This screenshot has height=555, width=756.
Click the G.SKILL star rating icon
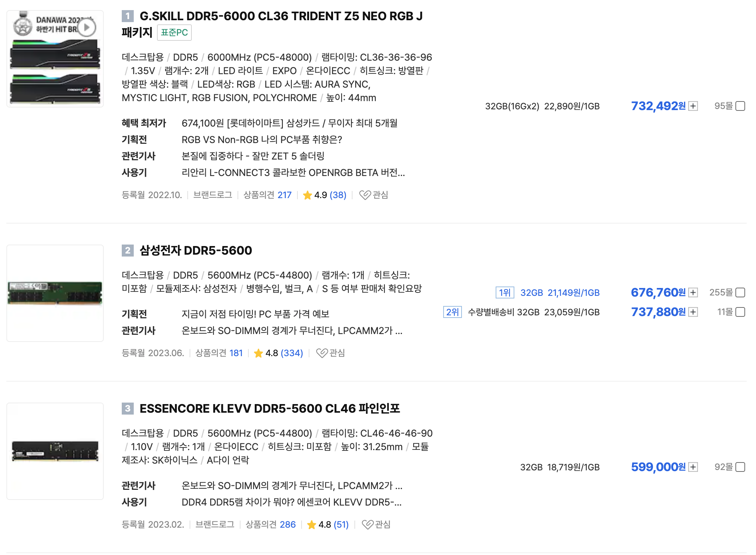coord(307,195)
